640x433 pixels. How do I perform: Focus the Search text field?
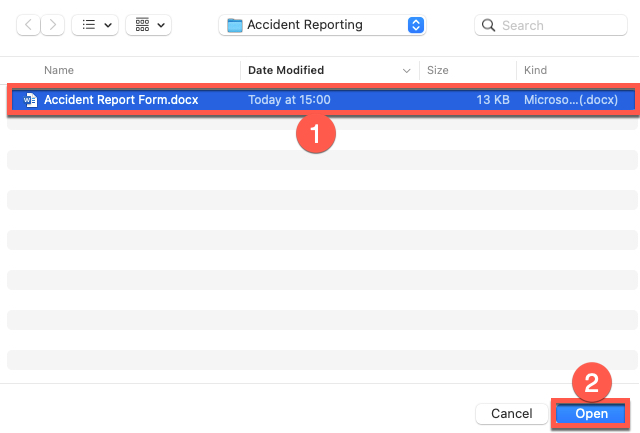pyautogui.click(x=560, y=24)
